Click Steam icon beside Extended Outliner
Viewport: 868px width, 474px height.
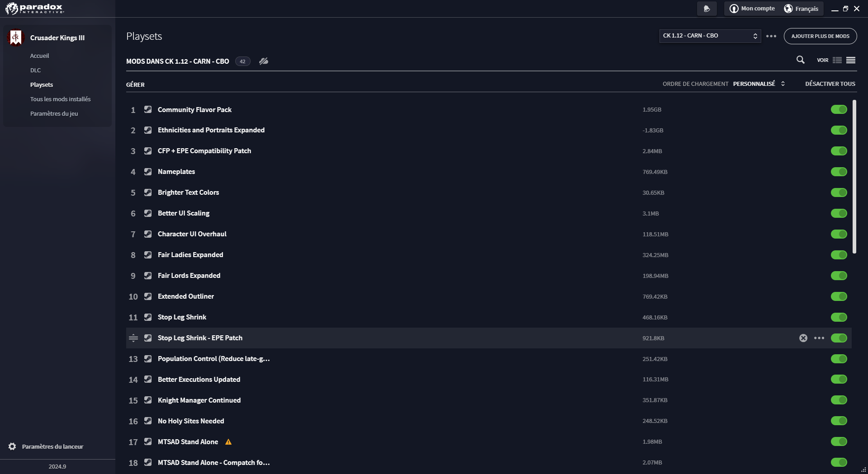point(148,296)
